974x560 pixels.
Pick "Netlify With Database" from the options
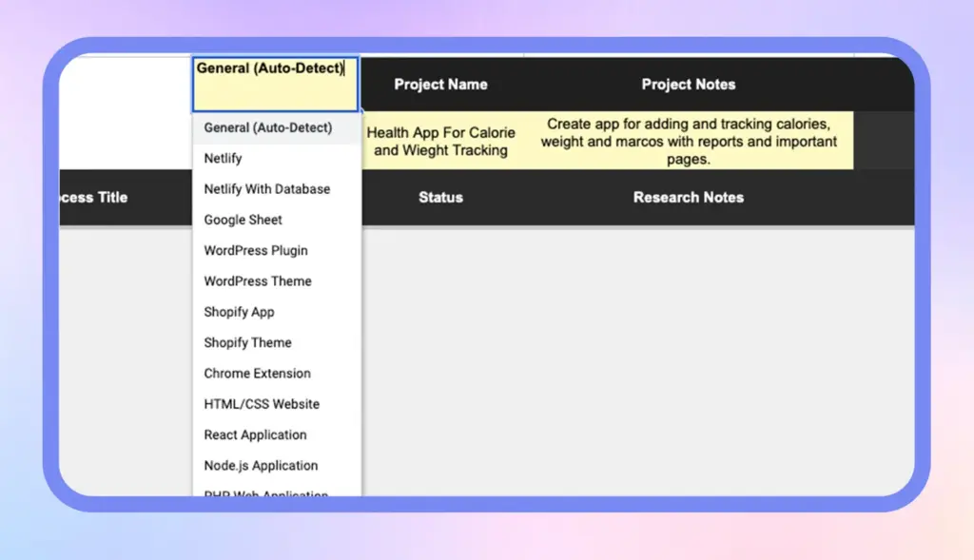click(267, 189)
